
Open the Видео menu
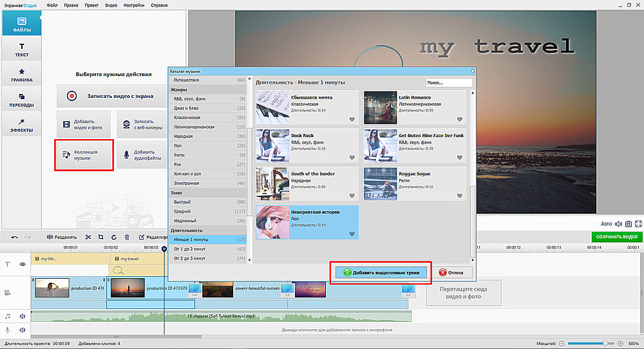pos(111,5)
